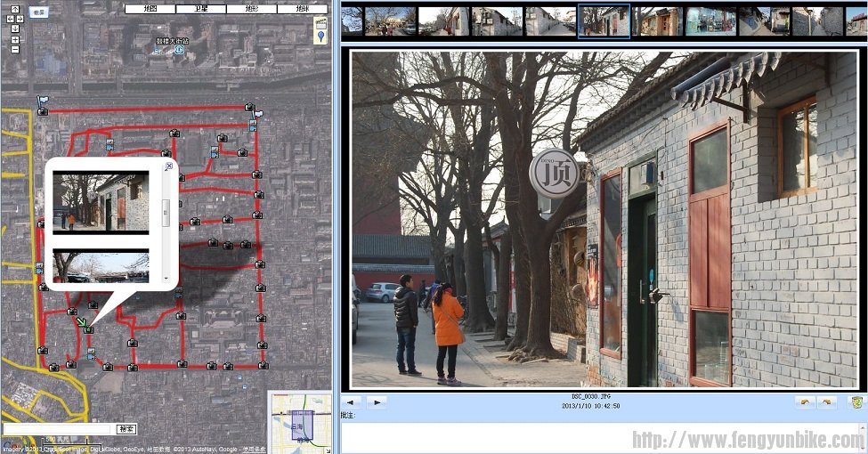Click the map search text field
Image resolution: width=868 pixels, height=454 pixels.
pyautogui.click(x=57, y=429)
